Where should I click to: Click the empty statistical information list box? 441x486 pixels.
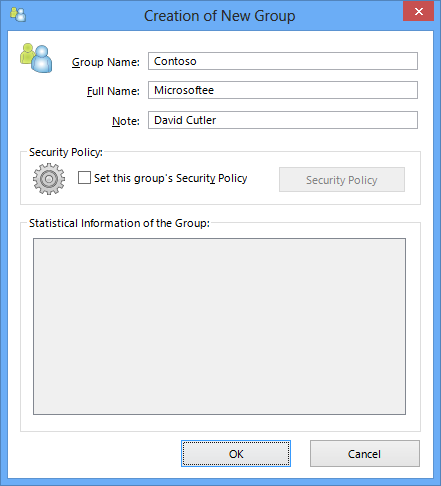tap(219, 326)
